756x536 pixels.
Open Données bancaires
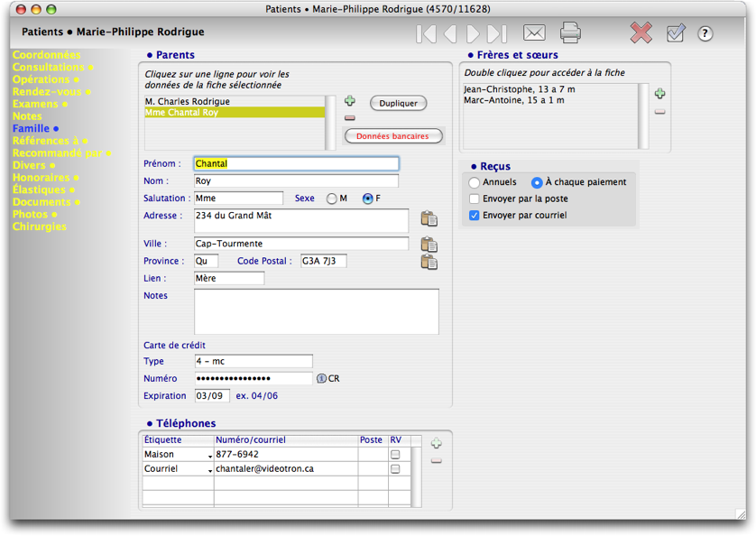coord(393,136)
